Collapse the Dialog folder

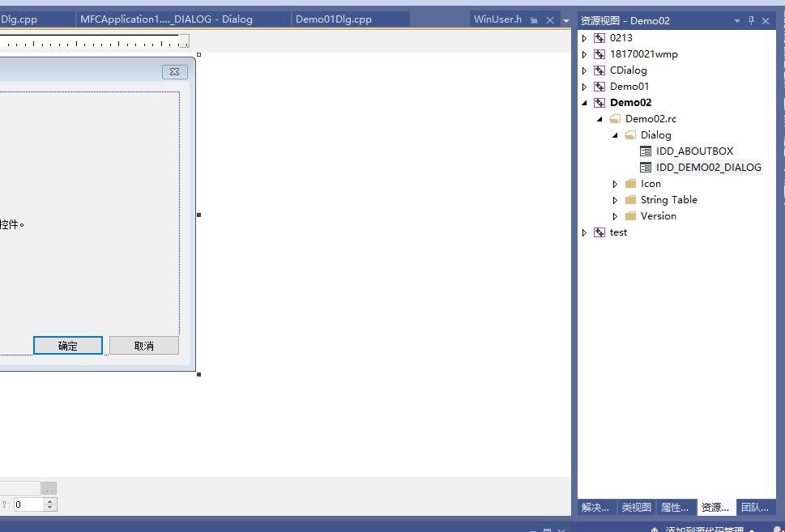coord(616,135)
